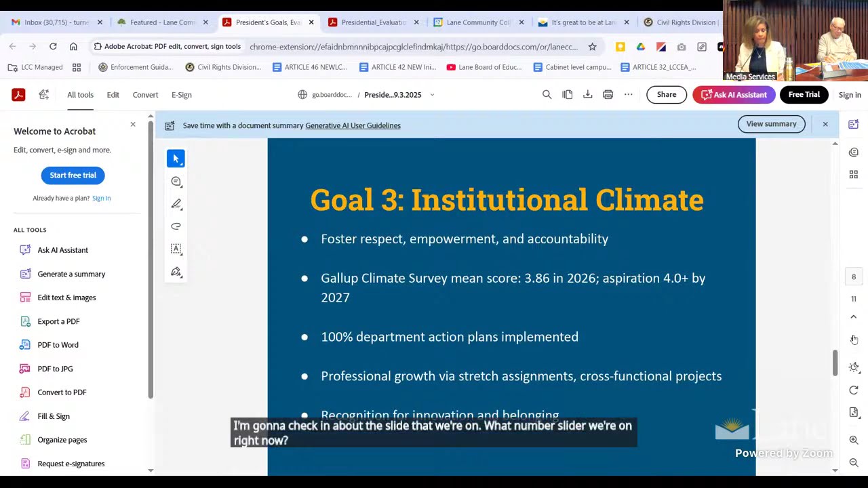Click the Free Trial button

[804, 95]
